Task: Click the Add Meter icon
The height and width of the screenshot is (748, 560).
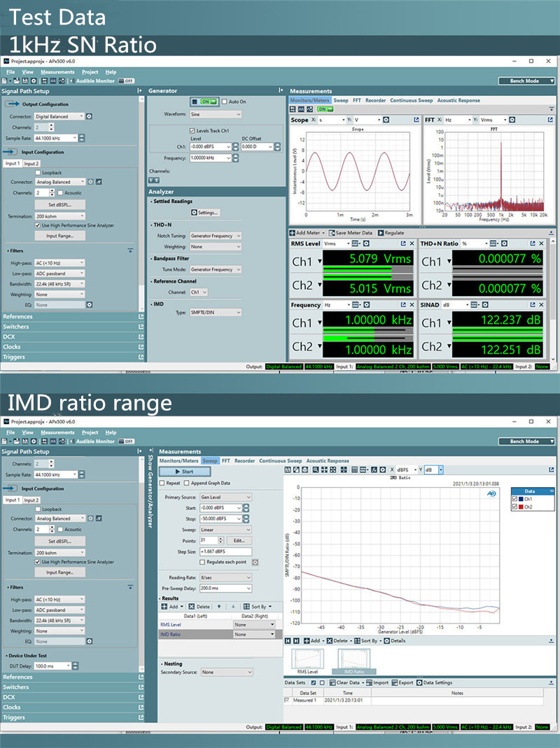Action: [x=292, y=233]
